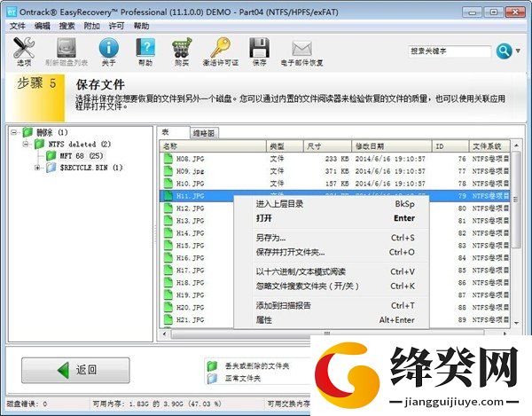Image resolution: width=532 pixels, height=416 pixels.
Task: Open the 帮助 menu in menu bar
Action: click(141, 26)
